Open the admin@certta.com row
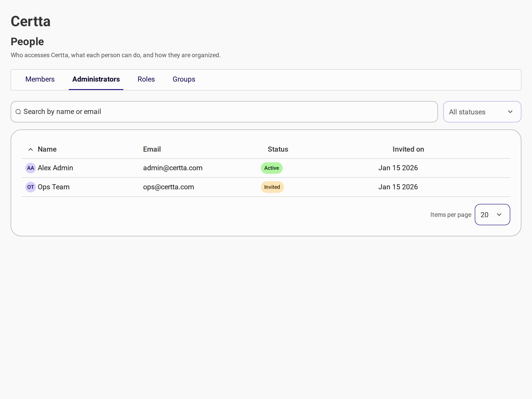Viewport: 532px width, 399px height. point(266,168)
